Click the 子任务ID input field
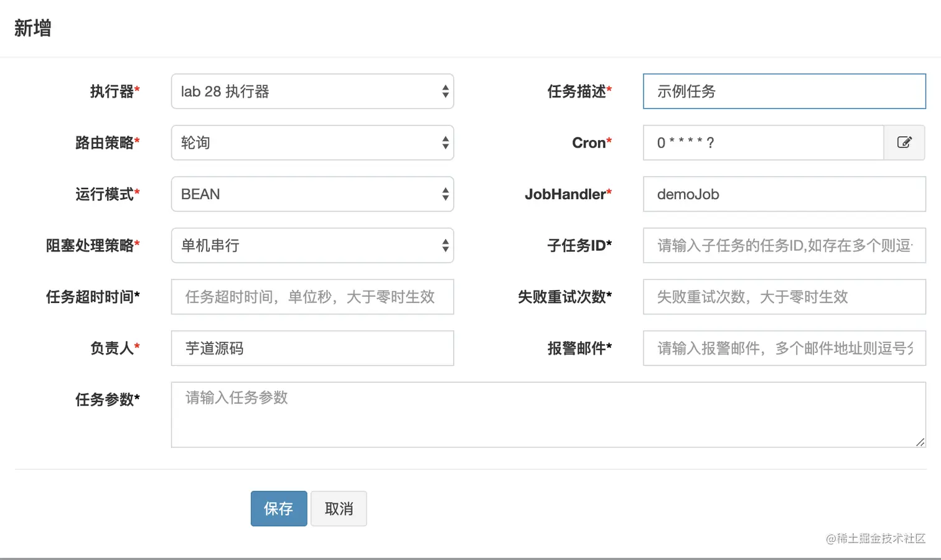This screenshot has width=941, height=560. (x=784, y=245)
